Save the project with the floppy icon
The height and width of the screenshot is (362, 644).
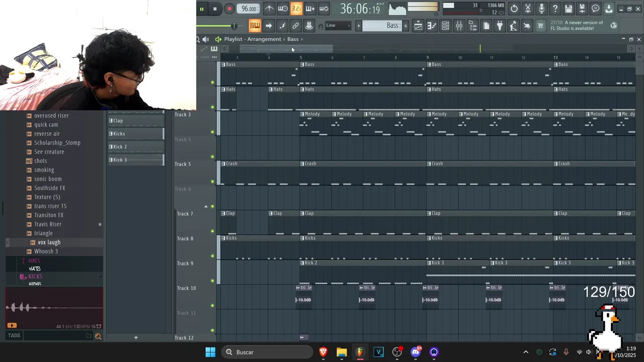pyautogui.click(x=569, y=9)
